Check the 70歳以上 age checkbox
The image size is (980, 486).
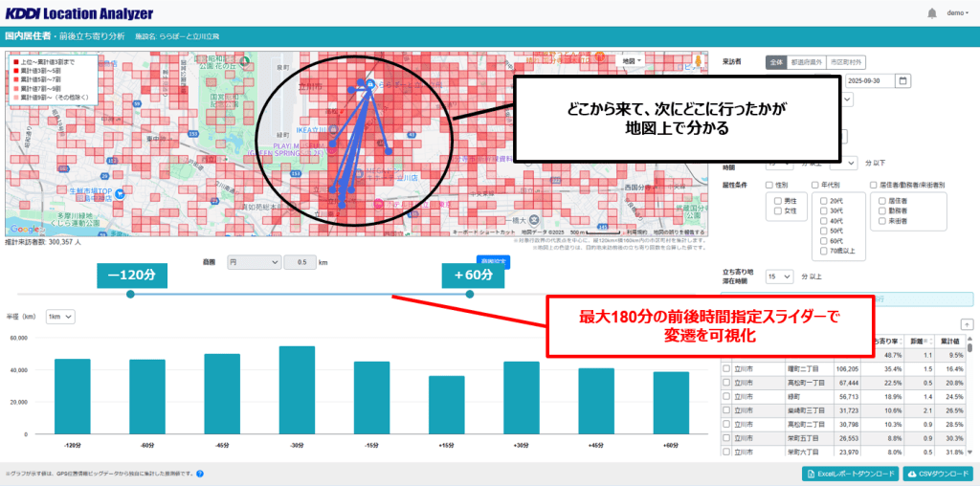pyautogui.click(x=823, y=251)
